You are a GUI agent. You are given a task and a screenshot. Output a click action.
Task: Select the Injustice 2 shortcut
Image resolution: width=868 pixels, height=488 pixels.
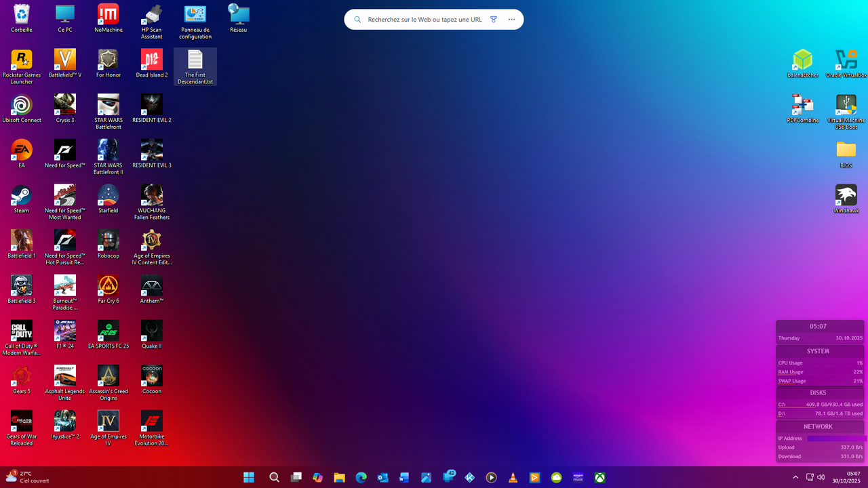[x=65, y=425]
